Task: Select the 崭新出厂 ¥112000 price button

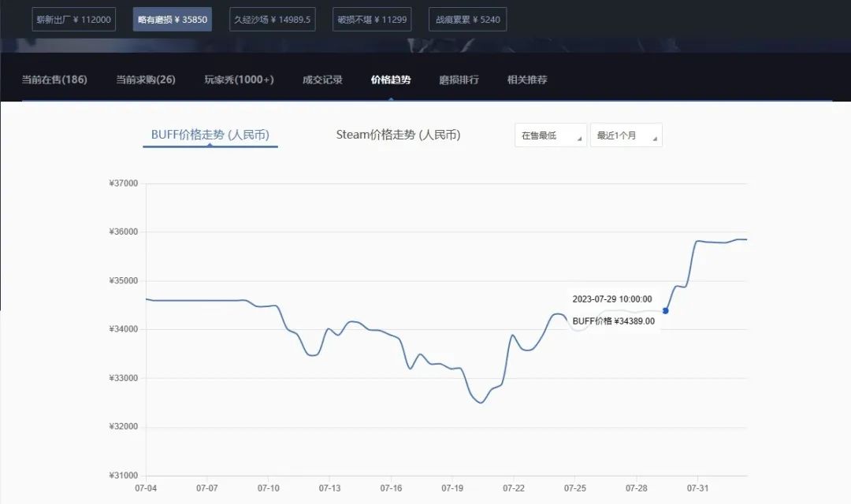Action: pyautogui.click(x=73, y=19)
